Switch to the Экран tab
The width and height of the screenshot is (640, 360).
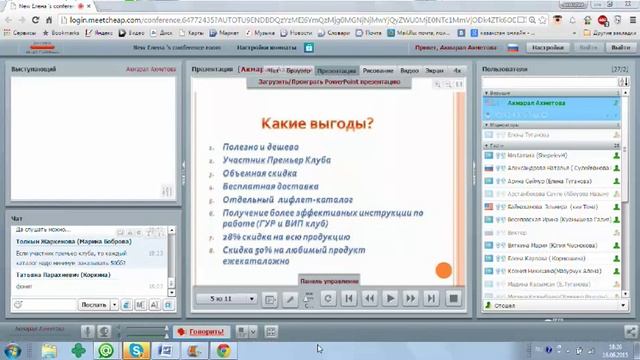434,71
